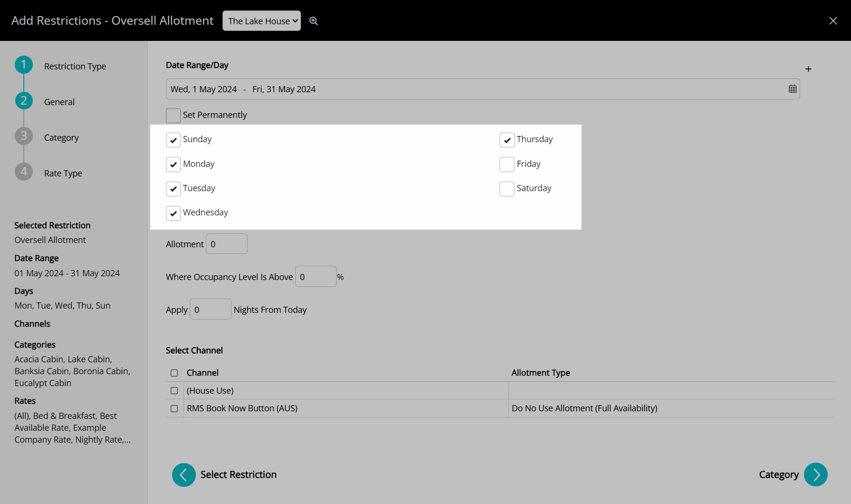This screenshot has height=504, width=851.
Task: Check the Friday checkbox
Action: [x=507, y=165]
